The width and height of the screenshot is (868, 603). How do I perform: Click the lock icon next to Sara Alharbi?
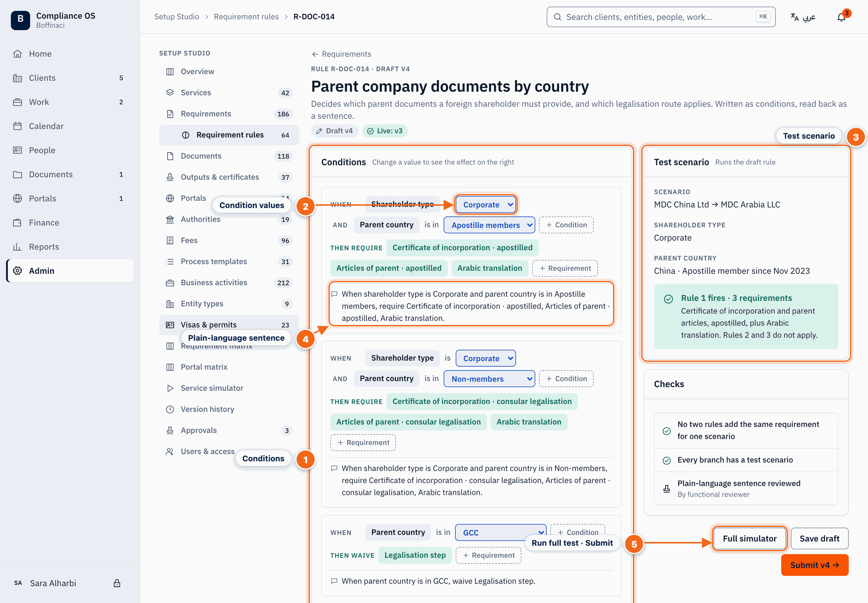click(x=117, y=583)
